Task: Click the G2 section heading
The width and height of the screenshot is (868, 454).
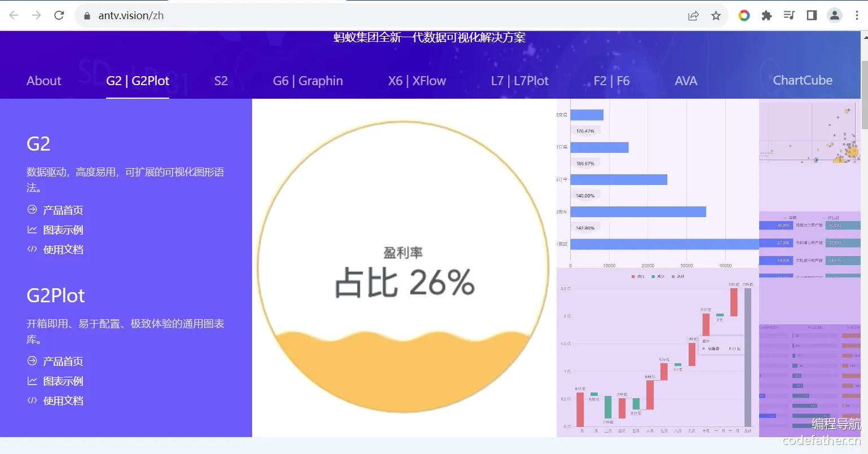Action: coord(38,144)
